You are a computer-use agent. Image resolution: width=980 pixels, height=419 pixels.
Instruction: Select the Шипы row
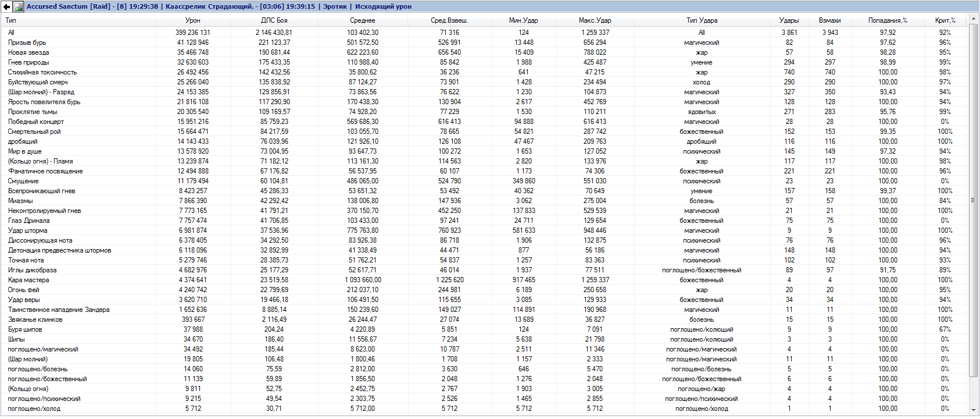(x=485, y=339)
